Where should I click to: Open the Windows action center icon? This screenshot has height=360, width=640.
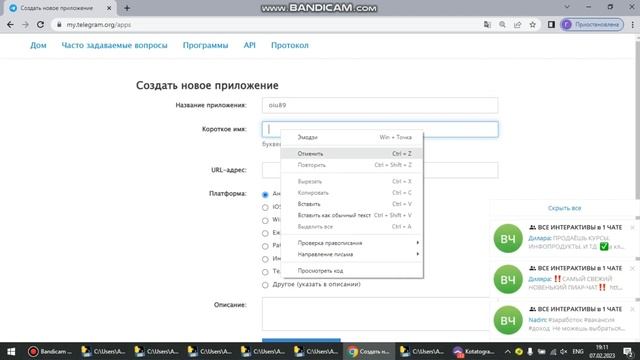pos(628,351)
